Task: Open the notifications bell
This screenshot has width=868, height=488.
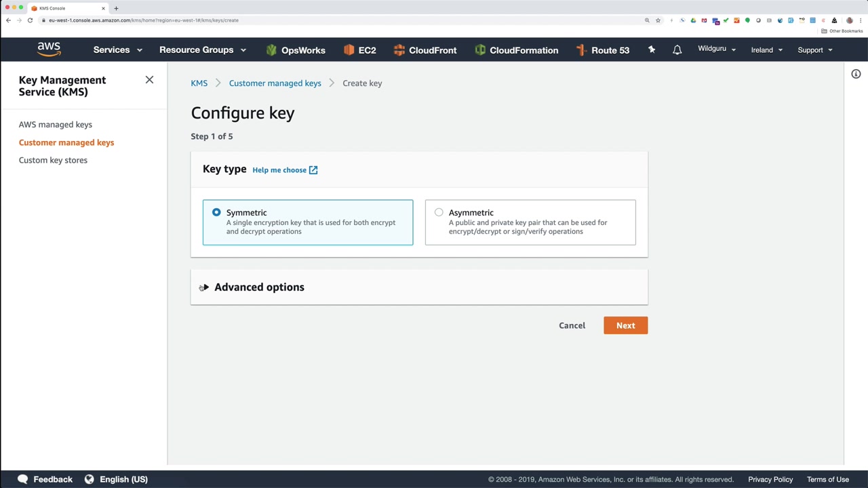Action: click(x=677, y=50)
